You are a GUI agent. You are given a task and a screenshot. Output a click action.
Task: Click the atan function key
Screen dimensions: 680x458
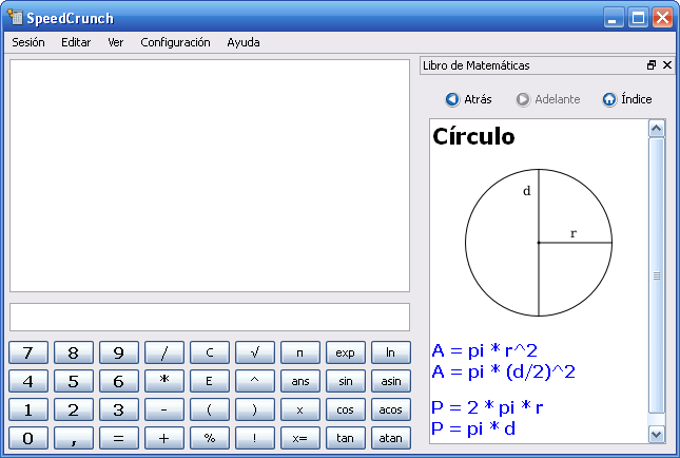click(391, 438)
